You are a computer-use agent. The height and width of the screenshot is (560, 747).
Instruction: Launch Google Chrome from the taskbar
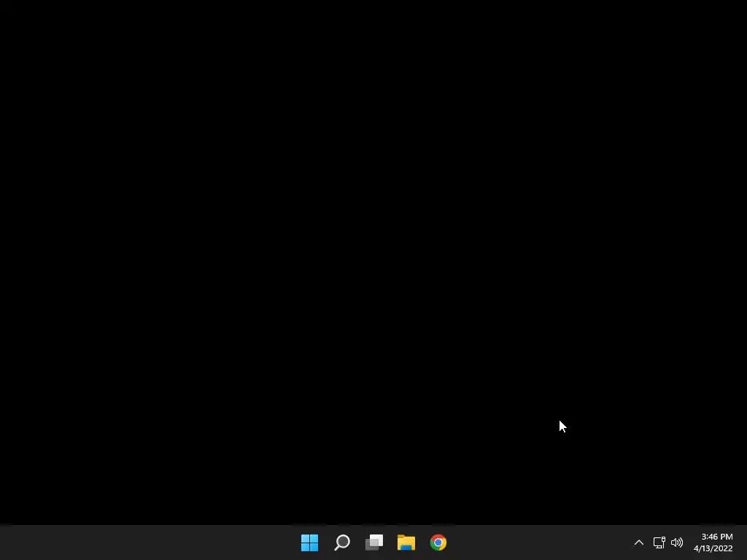[438, 542]
